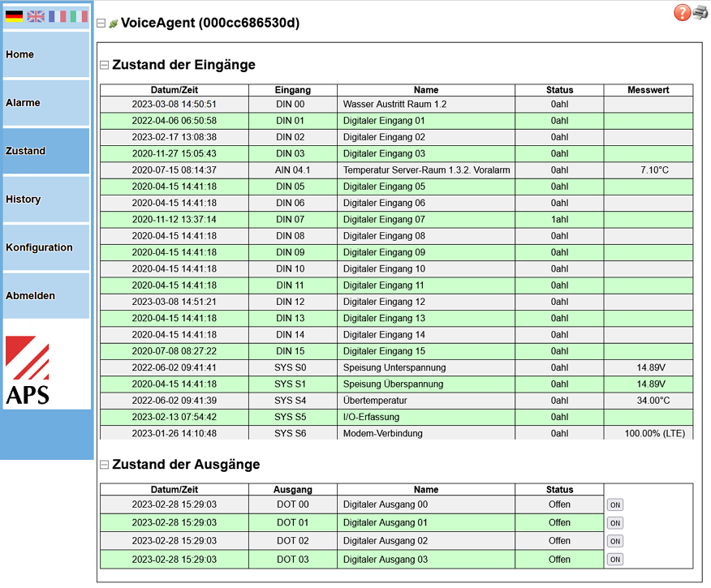The width and height of the screenshot is (711, 588).
Task: Click inputs table Datum/Zeit column header
Action: tap(175, 90)
